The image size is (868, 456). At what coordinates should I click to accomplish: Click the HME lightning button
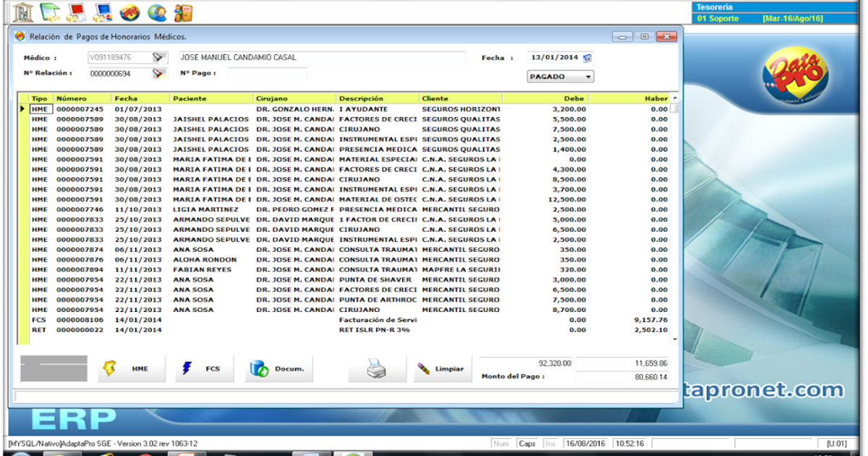tap(129, 368)
